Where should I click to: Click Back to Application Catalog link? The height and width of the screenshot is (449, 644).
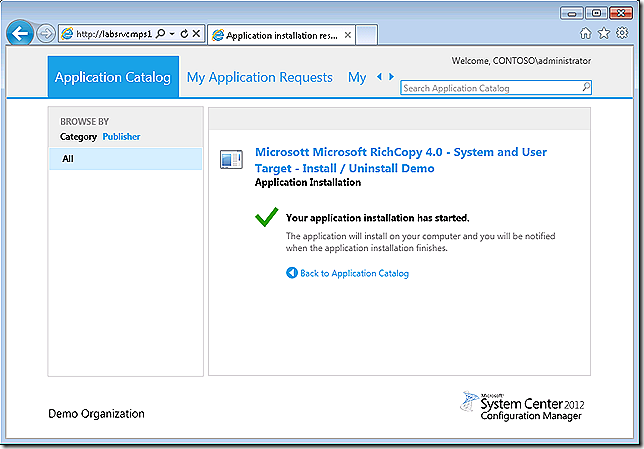(354, 273)
